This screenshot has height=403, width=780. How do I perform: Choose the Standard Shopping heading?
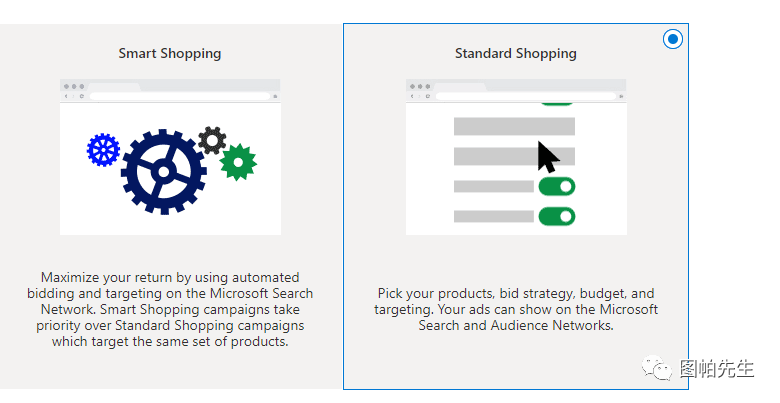point(516,53)
